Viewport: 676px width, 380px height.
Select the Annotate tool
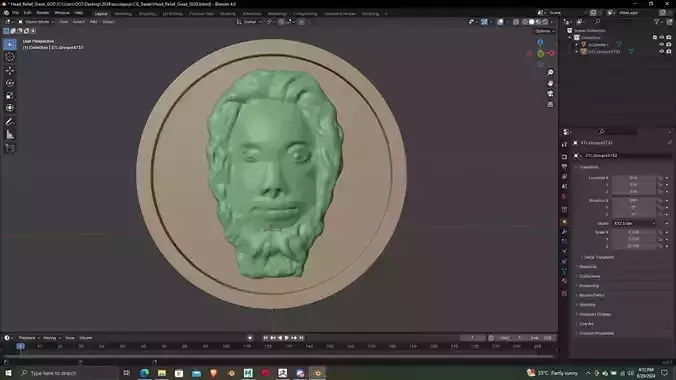10,122
